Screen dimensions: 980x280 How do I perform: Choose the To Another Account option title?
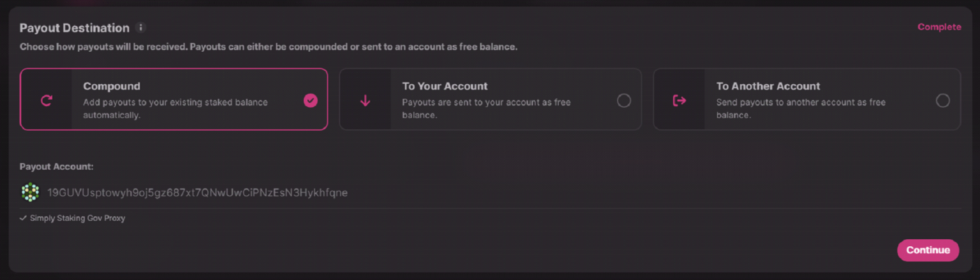coord(768,86)
